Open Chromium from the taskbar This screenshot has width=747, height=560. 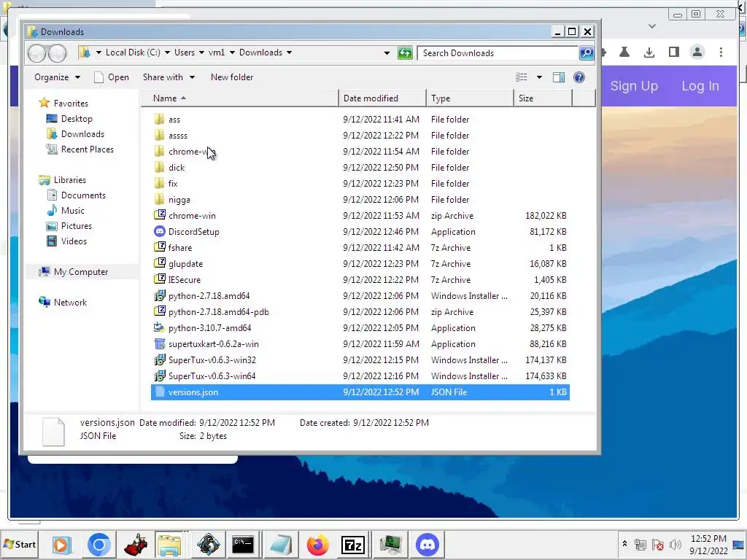[98, 544]
